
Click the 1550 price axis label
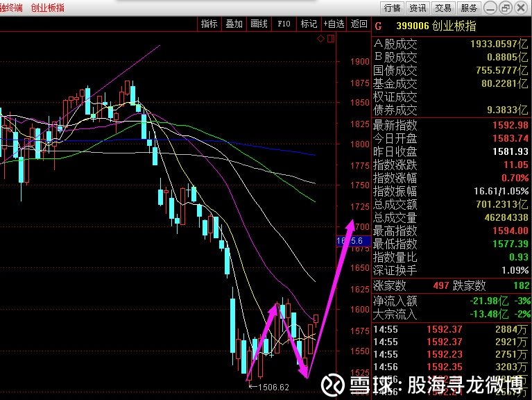(360, 351)
